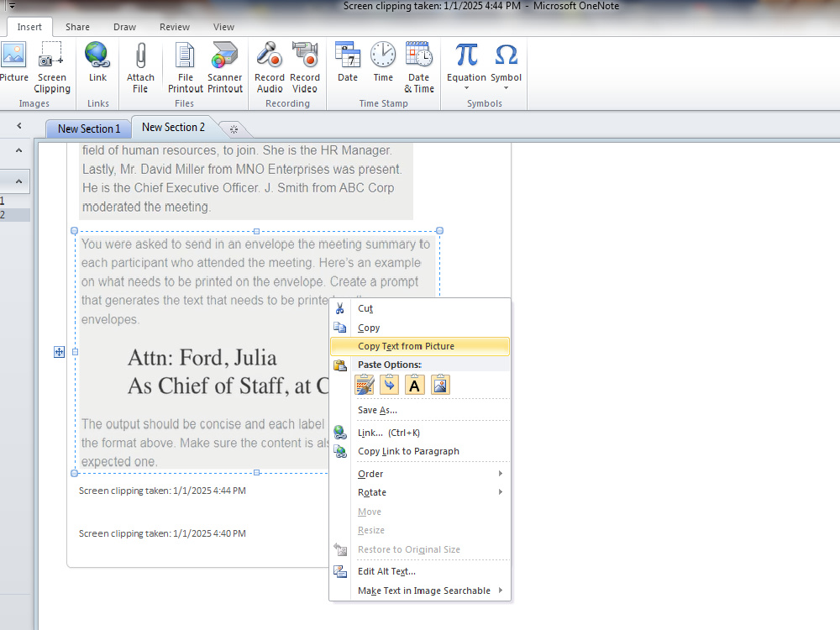Start a Screen Clipping
Image resolution: width=840 pixels, height=630 pixels.
51,67
